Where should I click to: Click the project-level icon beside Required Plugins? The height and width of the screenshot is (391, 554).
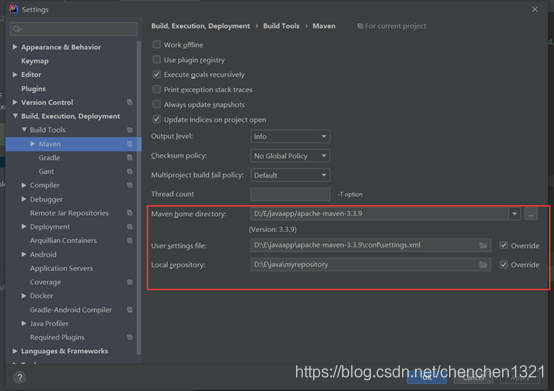click(130, 337)
